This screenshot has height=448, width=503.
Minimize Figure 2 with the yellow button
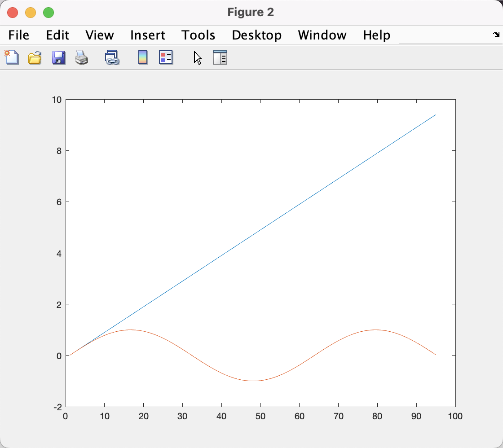[31, 13]
